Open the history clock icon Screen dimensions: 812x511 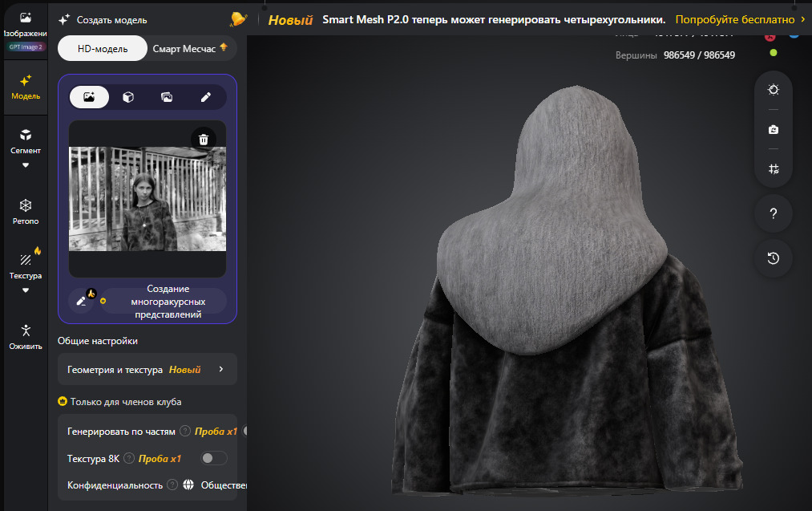coord(774,258)
